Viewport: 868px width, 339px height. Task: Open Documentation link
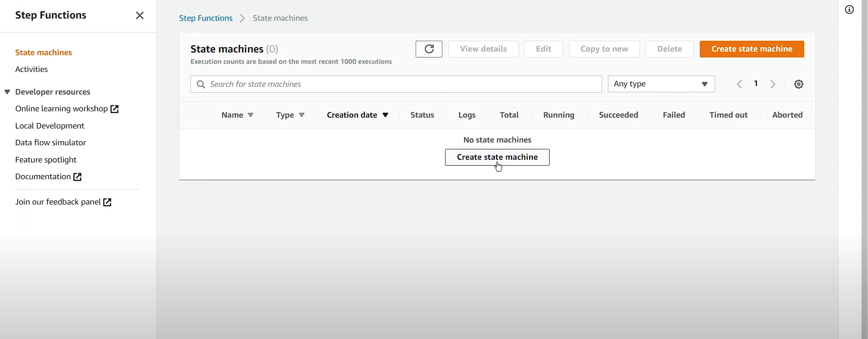coord(43,177)
